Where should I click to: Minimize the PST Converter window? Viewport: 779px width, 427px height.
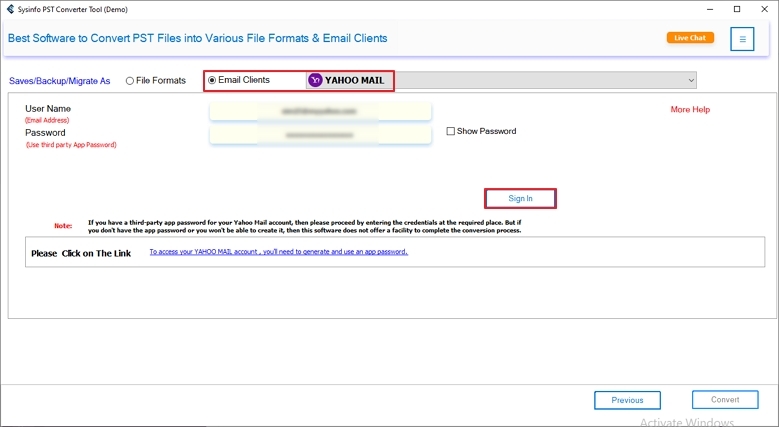(x=710, y=9)
